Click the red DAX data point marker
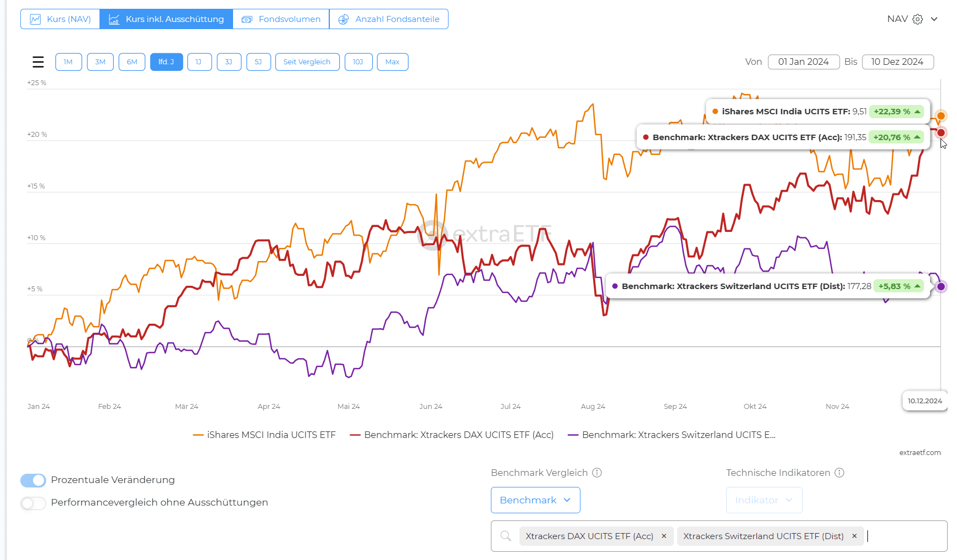The image size is (957, 560). point(941,132)
